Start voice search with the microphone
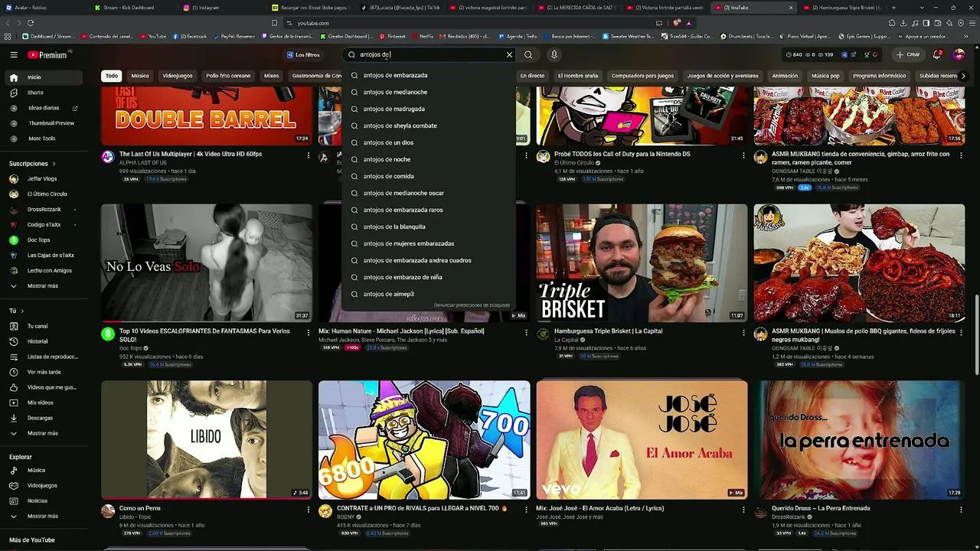Screen dimensions: 980x551 [554, 55]
